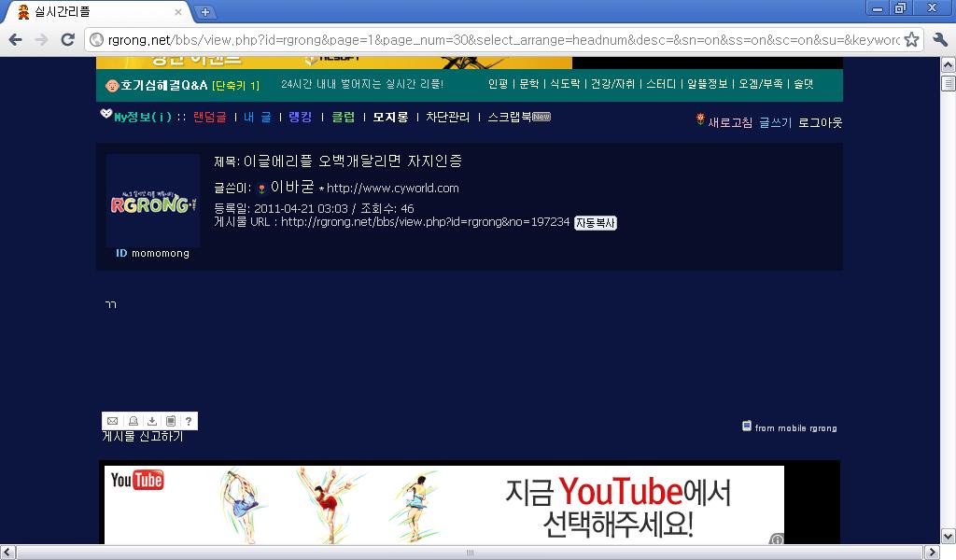This screenshot has height=560, width=956.
Task: Click the question mark help icon
Action: 189,421
